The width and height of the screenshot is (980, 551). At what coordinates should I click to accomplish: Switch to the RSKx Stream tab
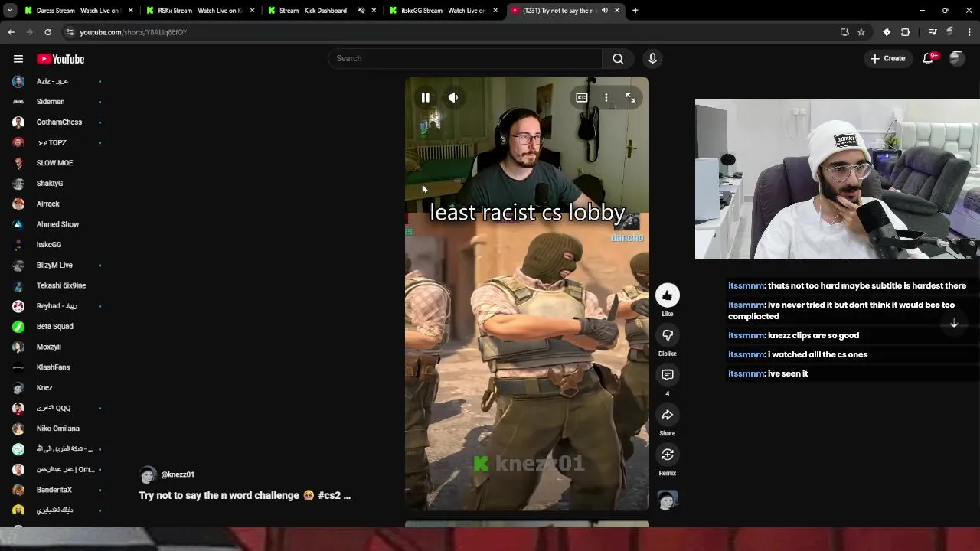click(x=199, y=11)
